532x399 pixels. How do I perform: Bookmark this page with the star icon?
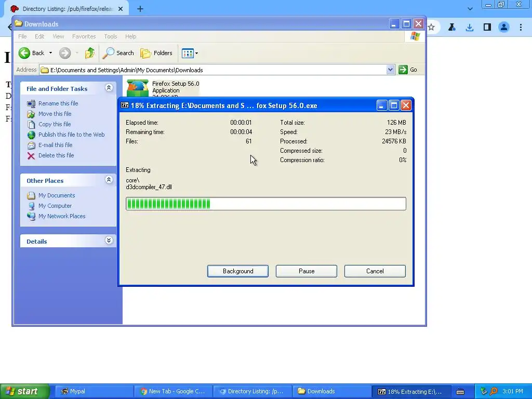[x=431, y=27]
